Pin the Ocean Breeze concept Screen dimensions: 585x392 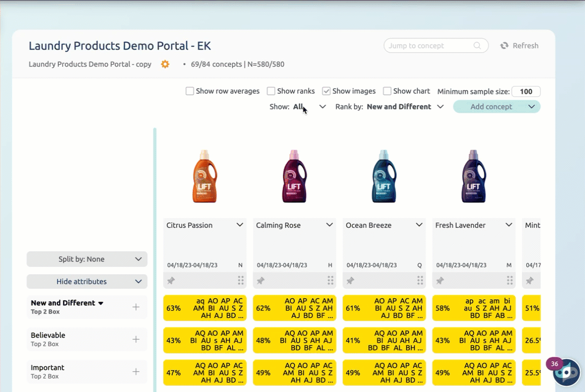[x=350, y=281]
